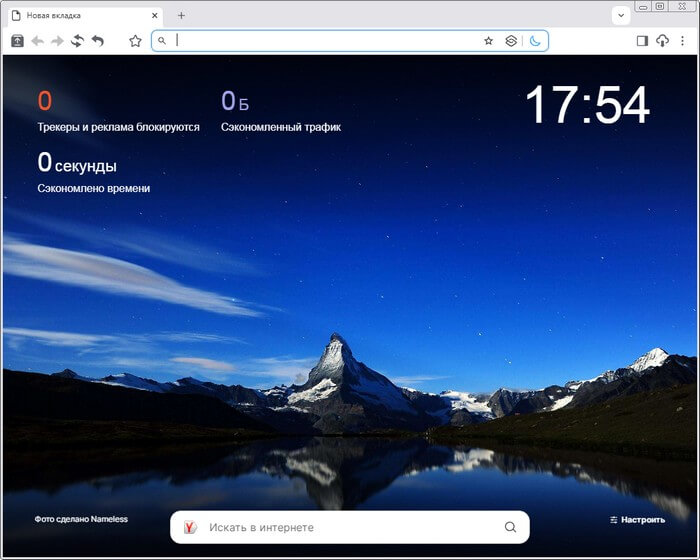
Task: Reload the page with the refresh icon
Action: [77, 41]
